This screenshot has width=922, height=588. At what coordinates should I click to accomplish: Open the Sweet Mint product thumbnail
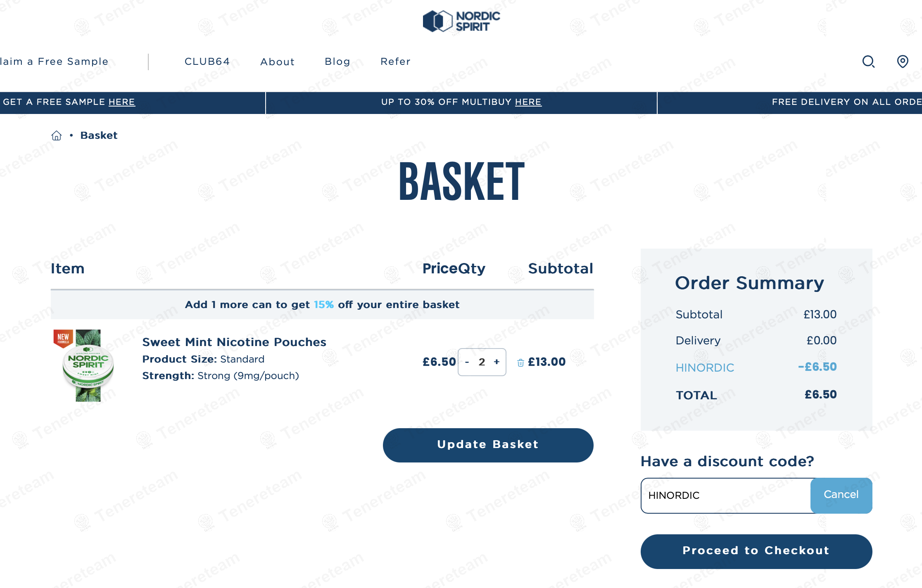pos(84,365)
